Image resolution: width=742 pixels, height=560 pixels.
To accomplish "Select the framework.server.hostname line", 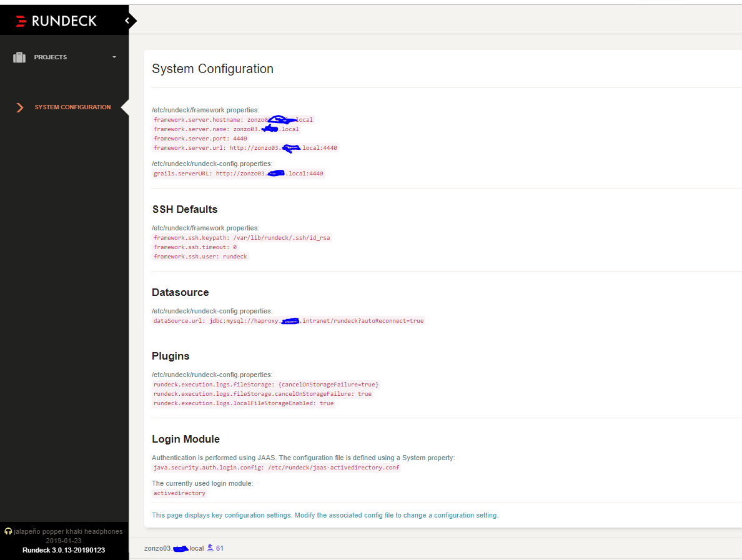I will click(234, 120).
